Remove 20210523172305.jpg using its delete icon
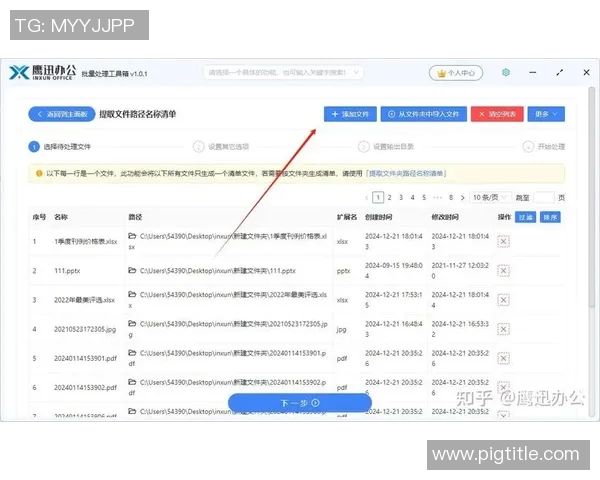 click(x=503, y=329)
